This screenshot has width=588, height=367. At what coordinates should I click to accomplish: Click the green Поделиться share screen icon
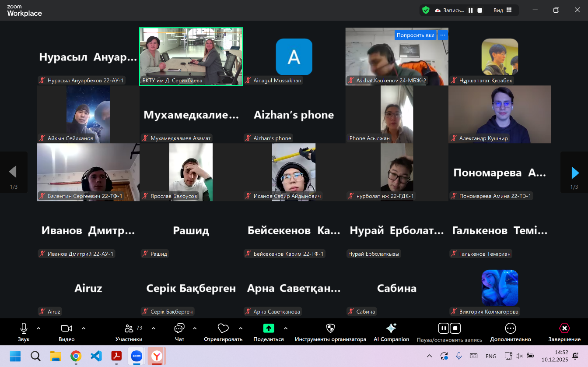(268, 328)
